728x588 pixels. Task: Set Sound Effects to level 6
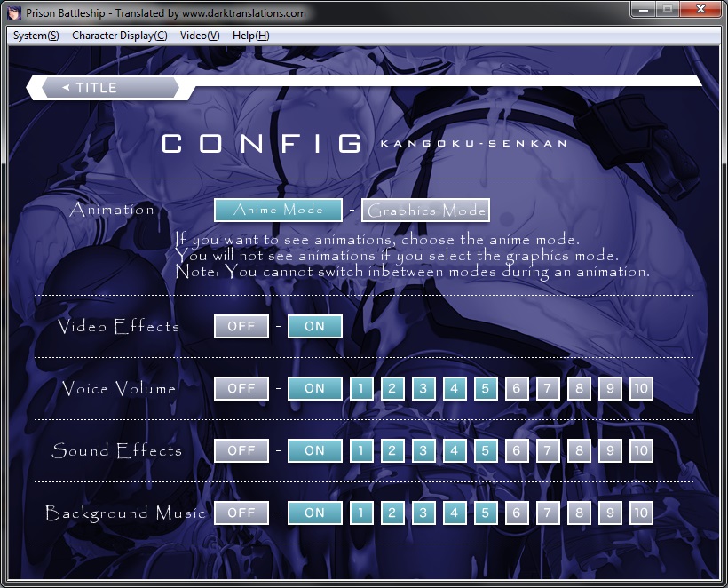pyautogui.click(x=517, y=450)
